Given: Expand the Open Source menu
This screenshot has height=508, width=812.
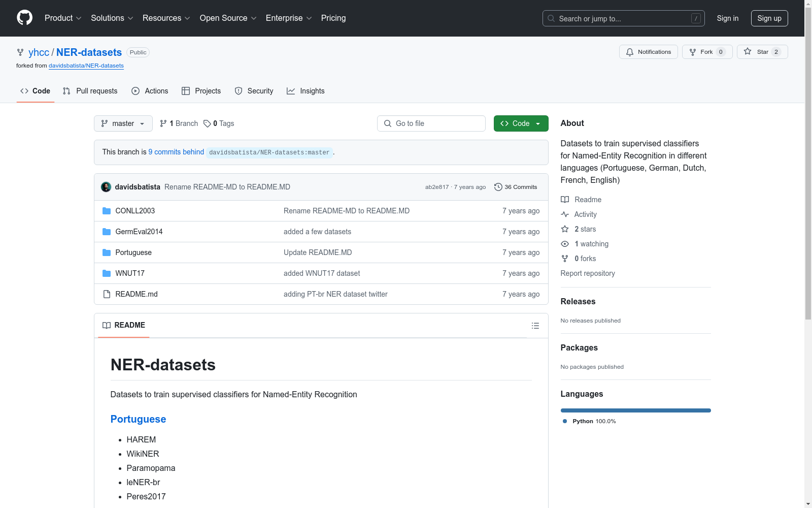Looking at the screenshot, I should coord(228,18).
